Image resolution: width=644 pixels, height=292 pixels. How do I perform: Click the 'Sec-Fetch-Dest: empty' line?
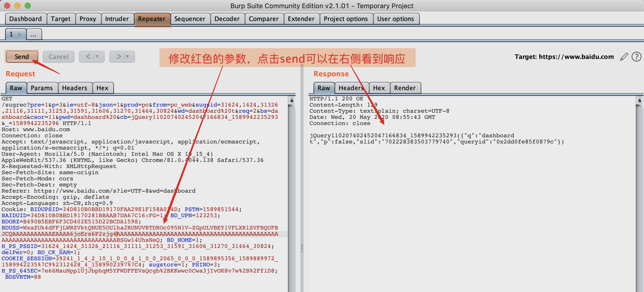click(x=39, y=185)
